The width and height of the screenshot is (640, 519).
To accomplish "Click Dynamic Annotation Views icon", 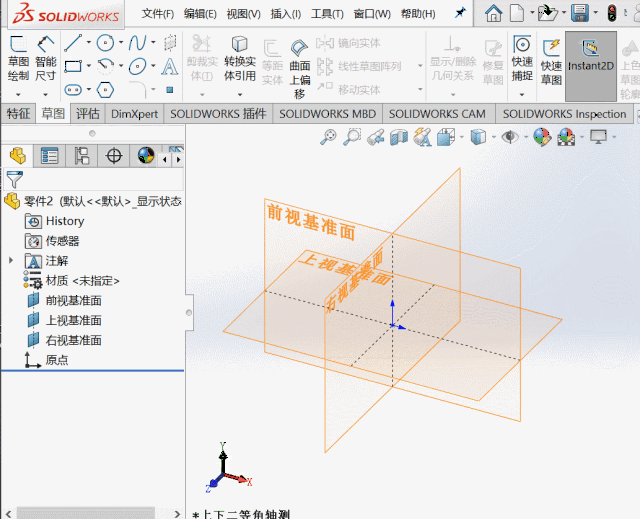I will [x=422, y=137].
